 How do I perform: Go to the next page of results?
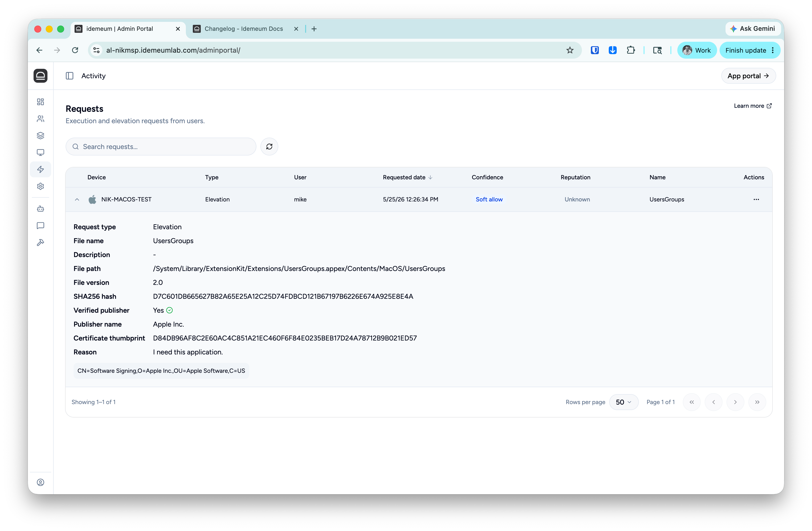pos(735,402)
